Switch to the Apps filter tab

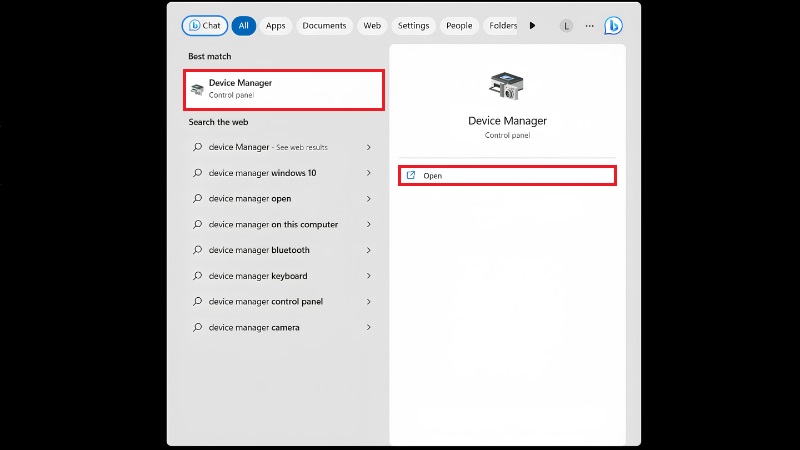276,26
